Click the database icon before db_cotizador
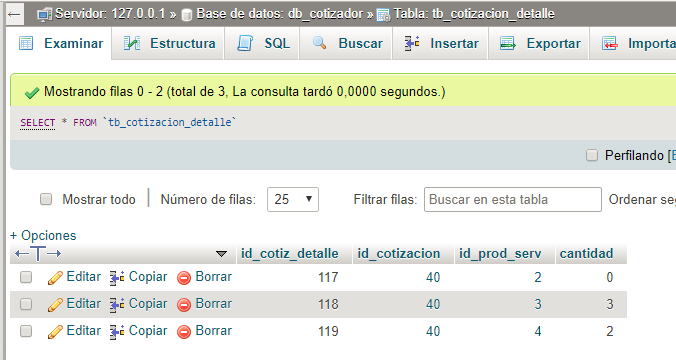 pos(187,15)
